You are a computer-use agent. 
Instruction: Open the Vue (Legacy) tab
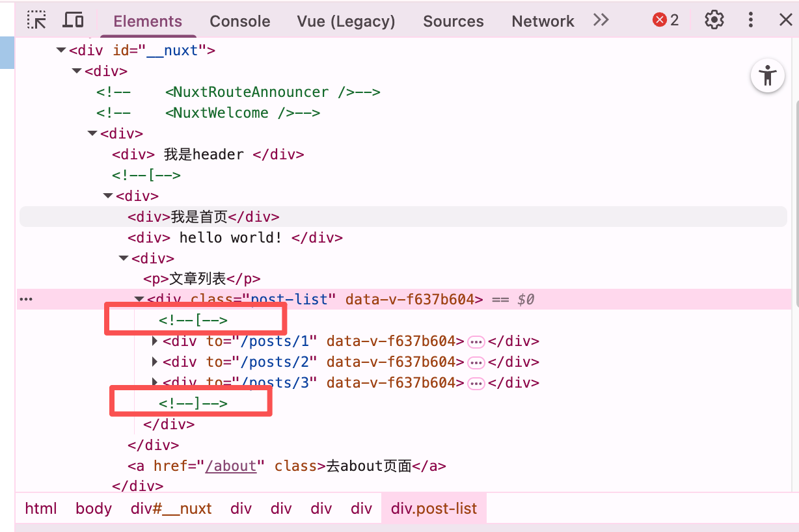(345, 21)
